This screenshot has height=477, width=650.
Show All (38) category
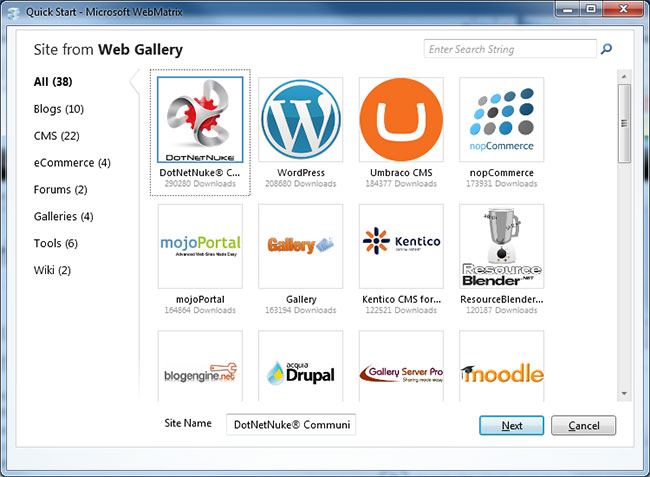(x=53, y=82)
